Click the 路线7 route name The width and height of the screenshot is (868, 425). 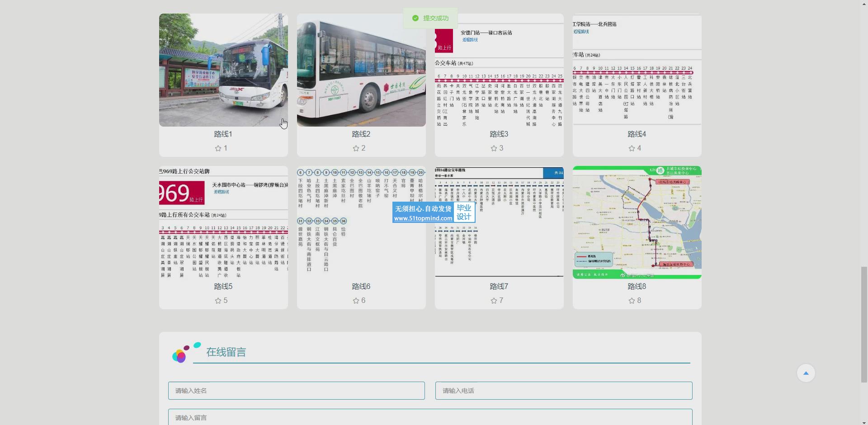499,287
